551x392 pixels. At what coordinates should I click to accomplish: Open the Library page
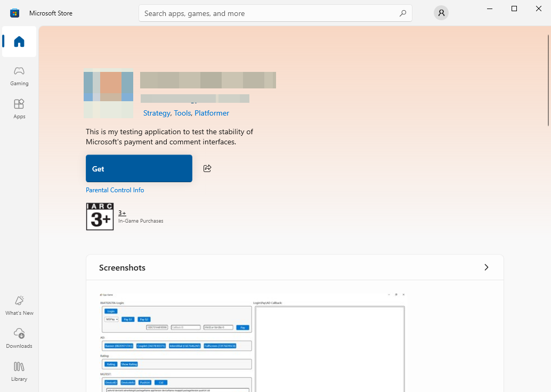point(19,372)
